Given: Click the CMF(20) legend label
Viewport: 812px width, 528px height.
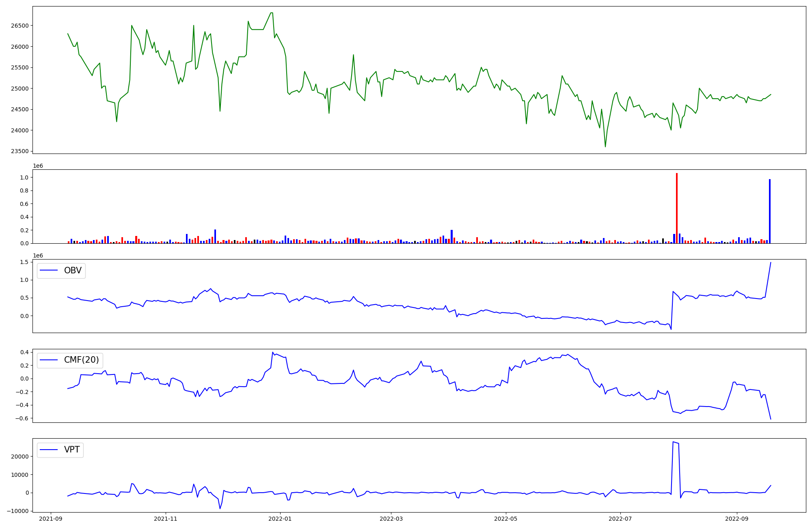Looking at the screenshot, I should point(81,360).
